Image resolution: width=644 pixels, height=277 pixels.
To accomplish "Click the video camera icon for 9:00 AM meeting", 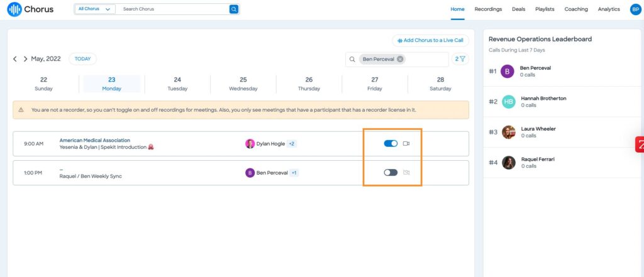I will pos(406,144).
